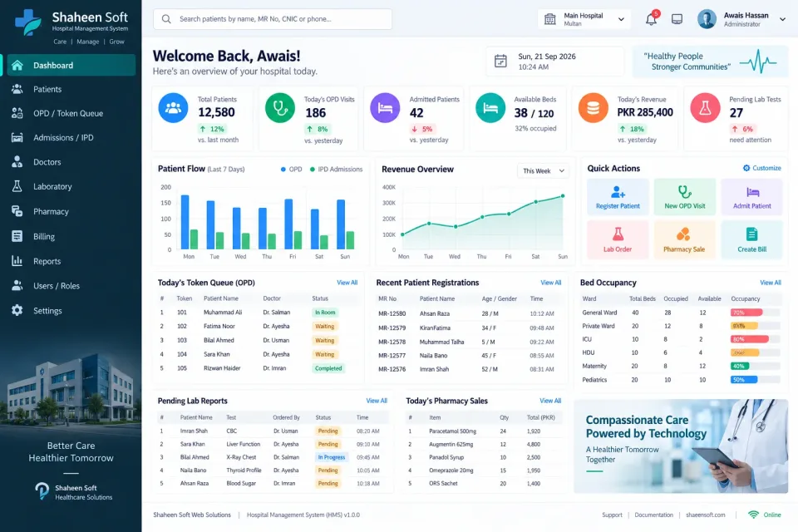Click the notification bell icon
Image resolution: width=798 pixels, height=532 pixels.
(x=651, y=19)
